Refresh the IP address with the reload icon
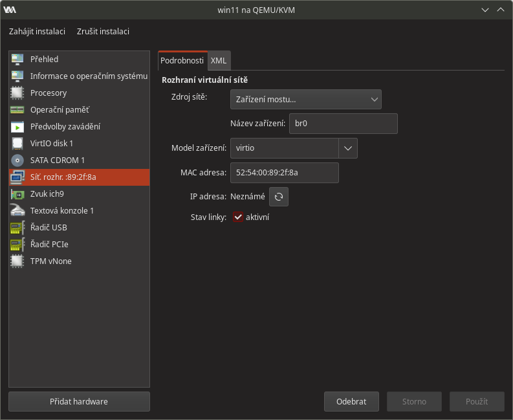513x420 pixels. point(279,197)
